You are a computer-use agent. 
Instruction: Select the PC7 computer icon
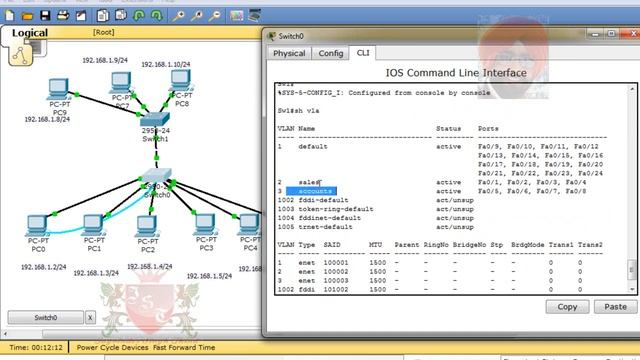click(x=121, y=83)
